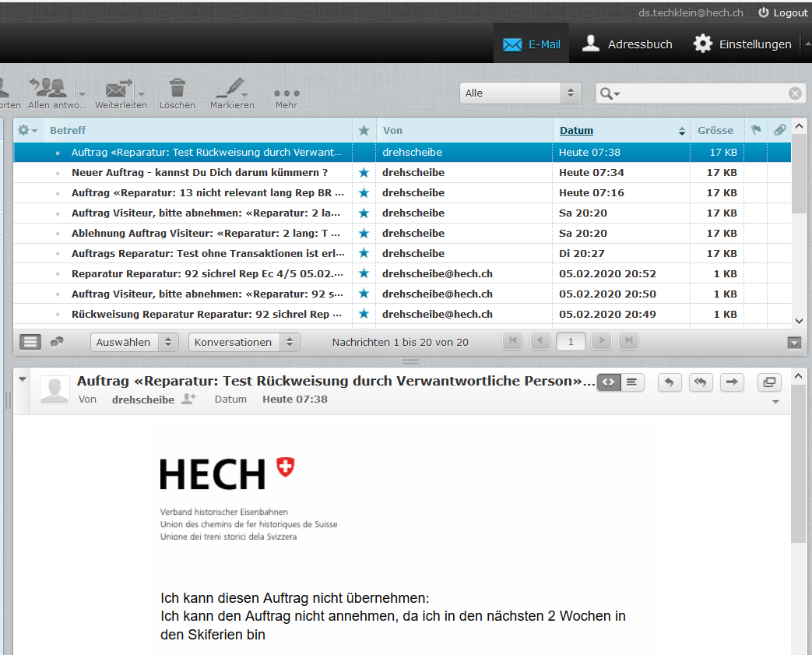
Task: Click the Logout link
Action: tap(782, 12)
